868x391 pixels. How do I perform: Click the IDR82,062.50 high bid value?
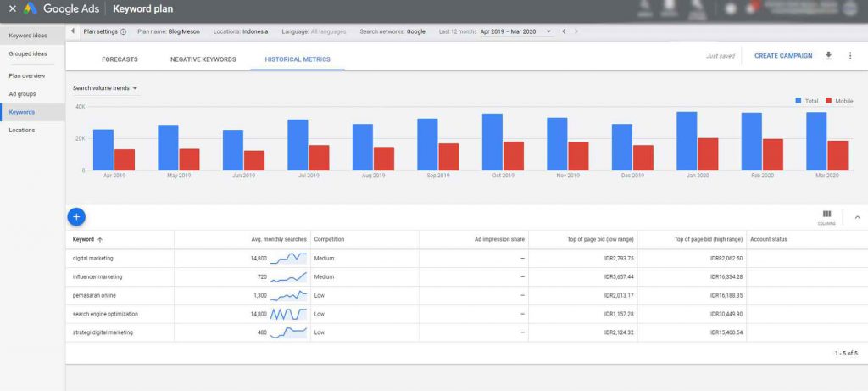point(726,259)
